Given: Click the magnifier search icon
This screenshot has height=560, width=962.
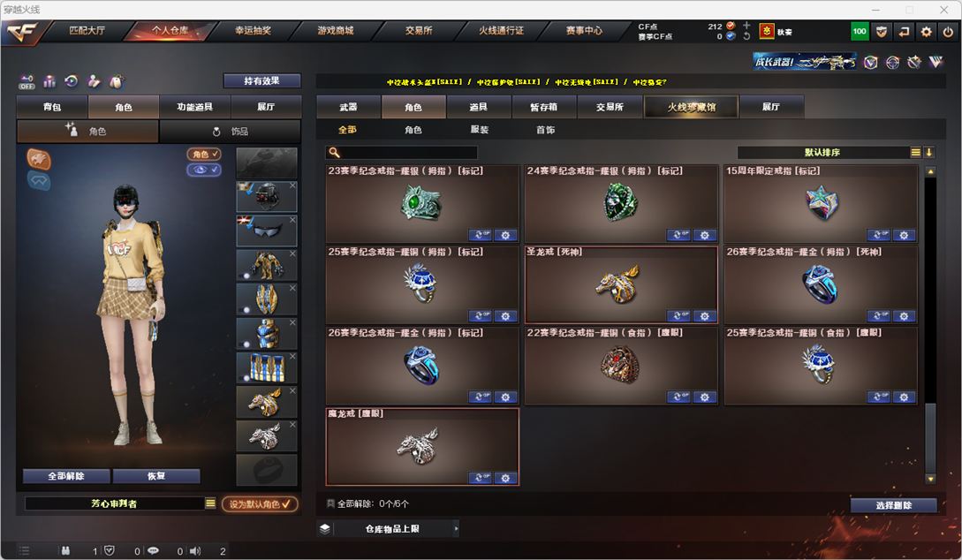Looking at the screenshot, I should [x=334, y=152].
